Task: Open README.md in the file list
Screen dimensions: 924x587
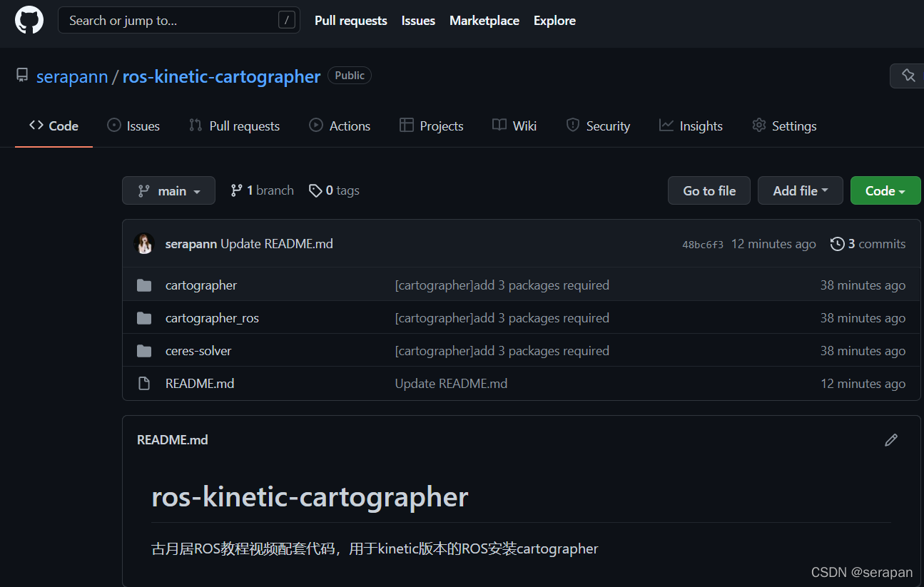Action: tap(200, 384)
